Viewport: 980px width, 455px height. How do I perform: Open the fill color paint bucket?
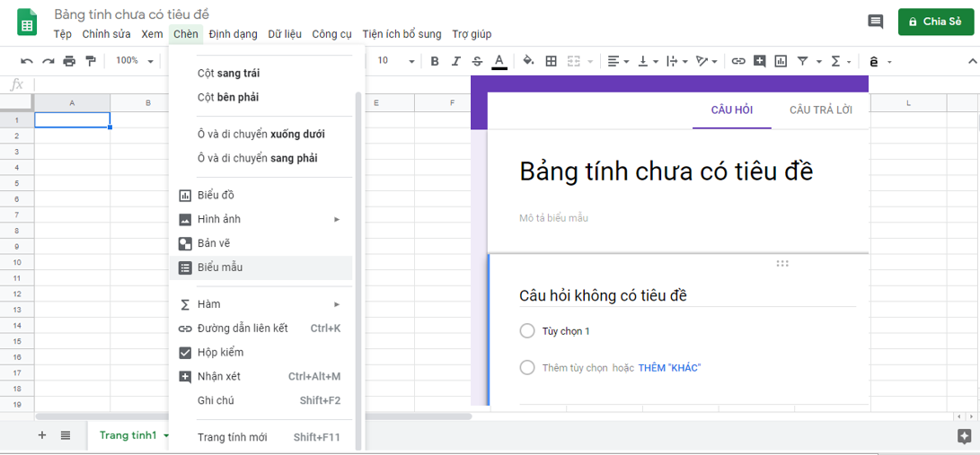(x=528, y=61)
